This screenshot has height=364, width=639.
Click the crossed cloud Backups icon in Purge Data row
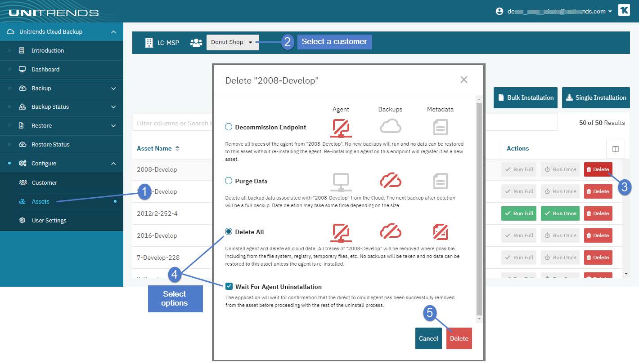pos(390,181)
